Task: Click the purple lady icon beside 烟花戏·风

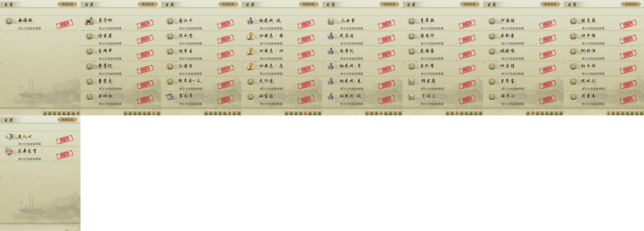Action: coord(250,21)
